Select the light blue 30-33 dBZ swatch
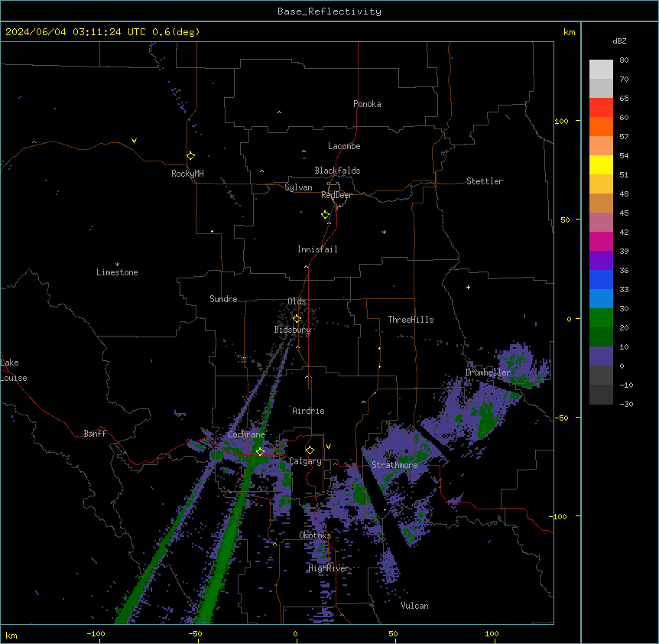The width and height of the screenshot is (659, 644). pyautogui.click(x=601, y=299)
